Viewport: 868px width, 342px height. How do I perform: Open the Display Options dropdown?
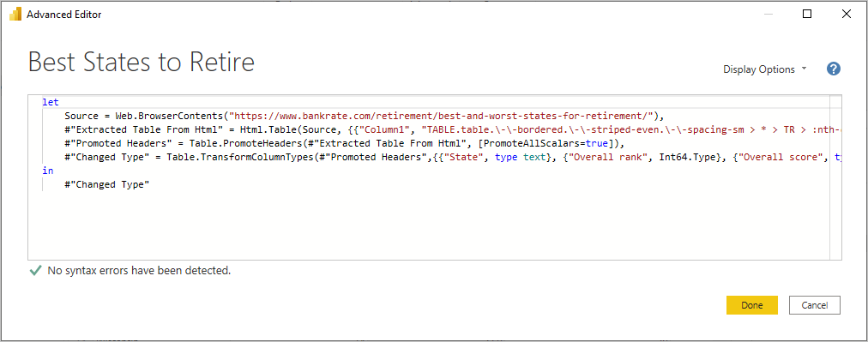765,69
